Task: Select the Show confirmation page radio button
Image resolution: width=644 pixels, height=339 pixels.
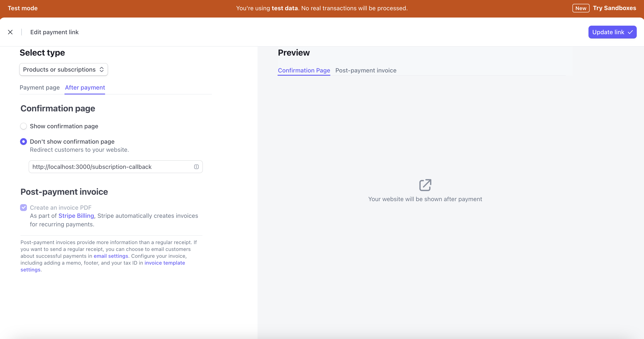Action: pos(23,126)
